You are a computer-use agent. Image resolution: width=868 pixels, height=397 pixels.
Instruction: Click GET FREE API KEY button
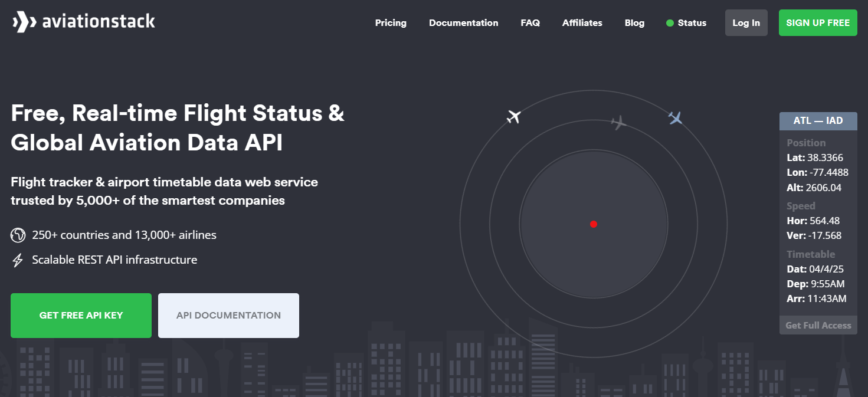[x=81, y=316]
